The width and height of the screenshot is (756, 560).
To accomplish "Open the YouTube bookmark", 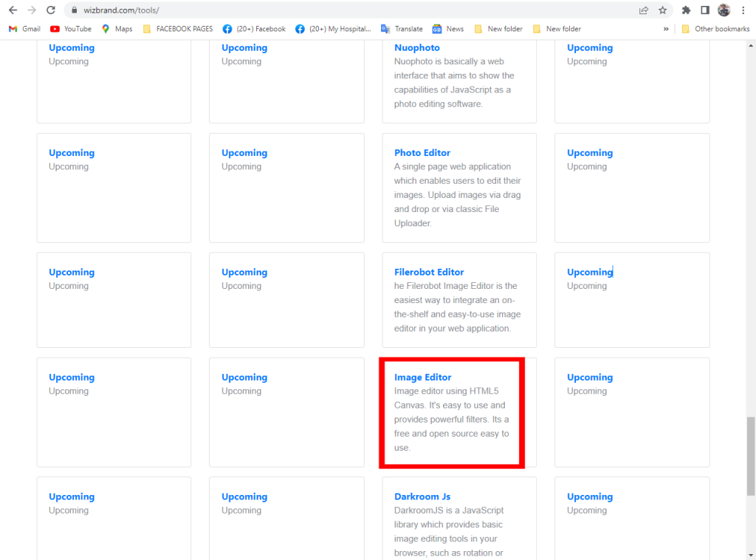I will 71,29.
